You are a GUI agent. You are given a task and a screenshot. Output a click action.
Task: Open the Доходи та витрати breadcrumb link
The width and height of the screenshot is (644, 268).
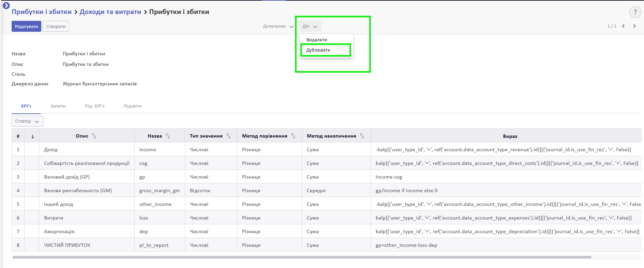pos(110,12)
